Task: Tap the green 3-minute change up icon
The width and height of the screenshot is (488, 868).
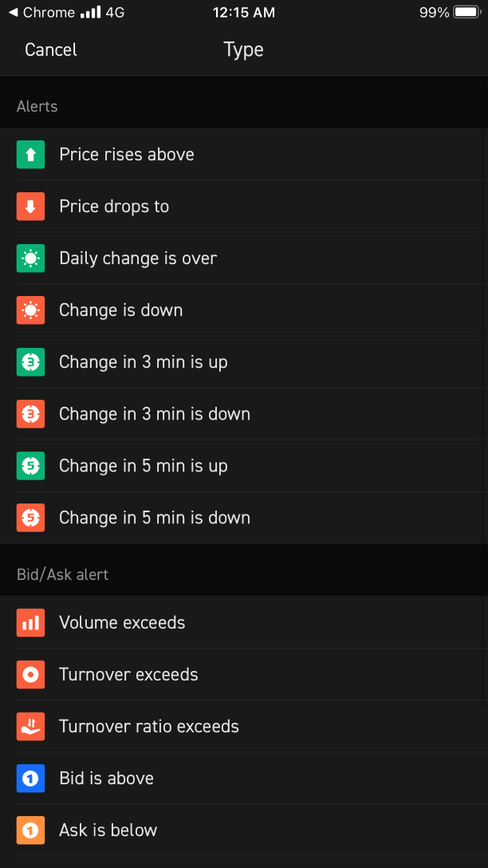Action: tap(30, 362)
